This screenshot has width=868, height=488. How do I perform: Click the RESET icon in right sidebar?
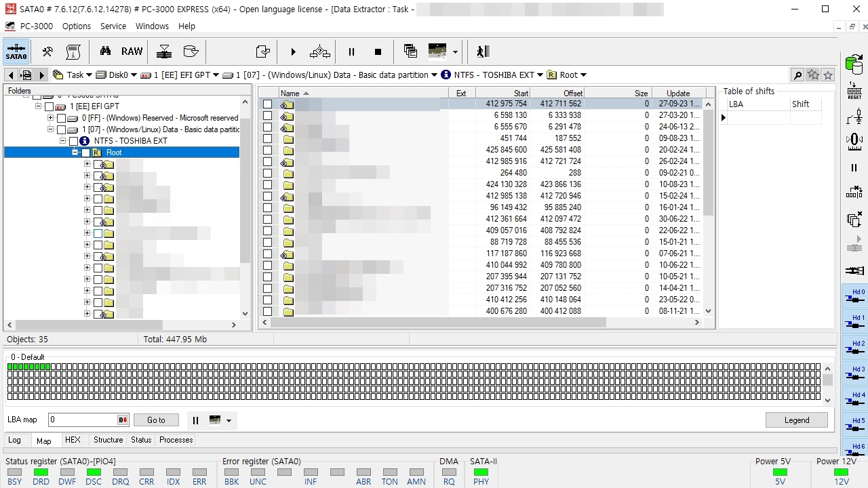[x=854, y=91]
